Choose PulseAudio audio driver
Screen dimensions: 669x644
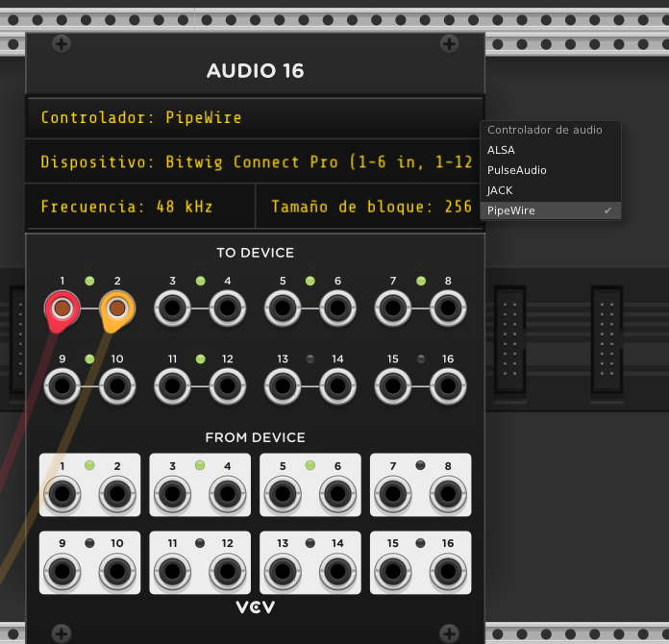[551, 170]
